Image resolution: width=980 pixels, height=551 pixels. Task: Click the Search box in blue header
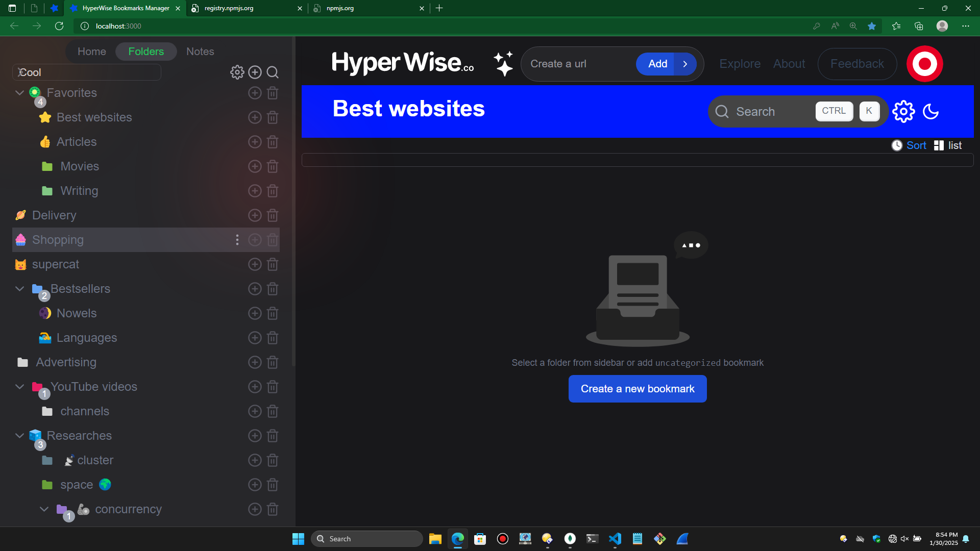(x=797, y=111)
